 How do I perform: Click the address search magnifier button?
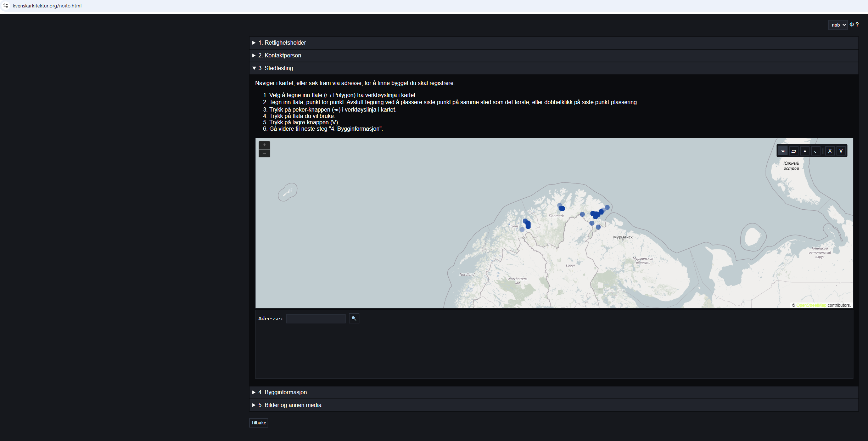[354, 318]
